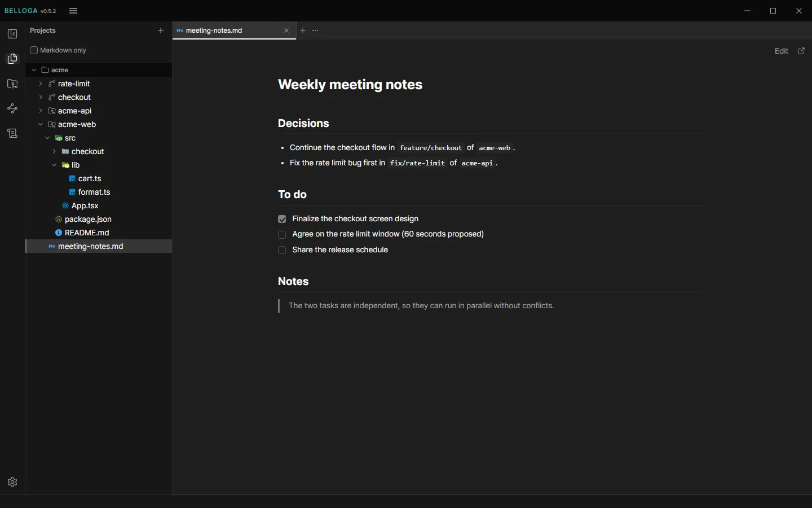Switch to the meeting-notes.md tab
The image size is (812, 508).
tap(235, 30)
